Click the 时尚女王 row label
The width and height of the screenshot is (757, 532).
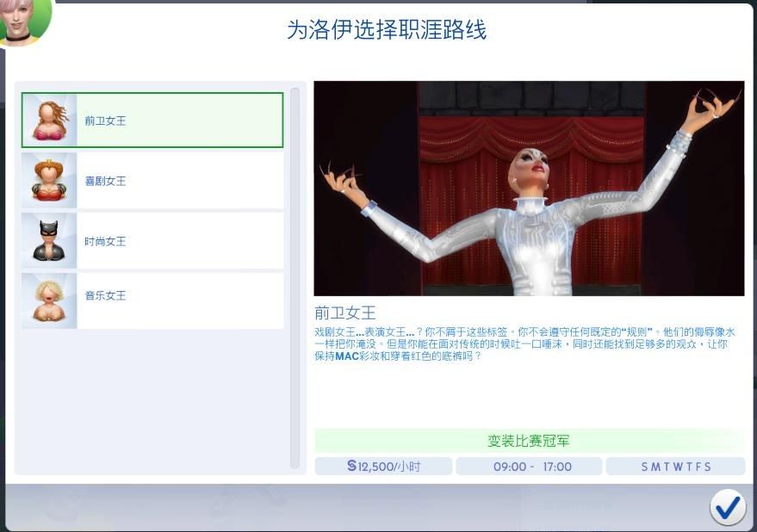pos(105,241)
